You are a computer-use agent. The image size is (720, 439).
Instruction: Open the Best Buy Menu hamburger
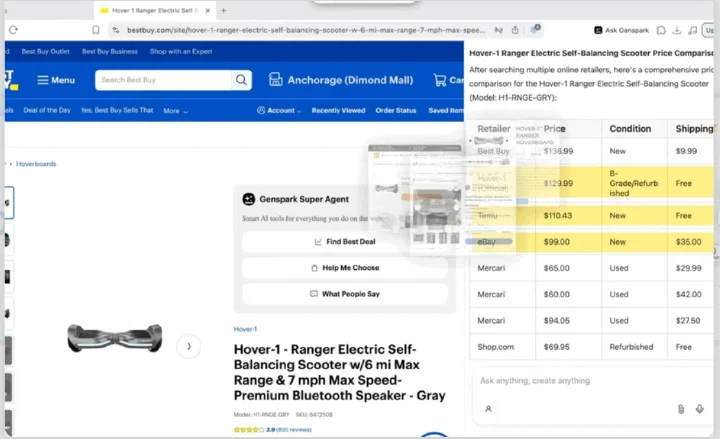[56, 80]
